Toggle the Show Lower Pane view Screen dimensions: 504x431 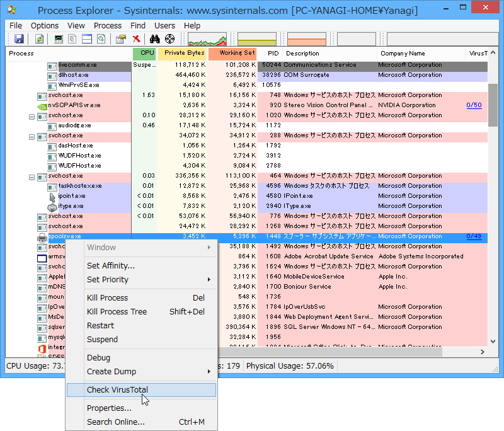[x=86, y=38]
